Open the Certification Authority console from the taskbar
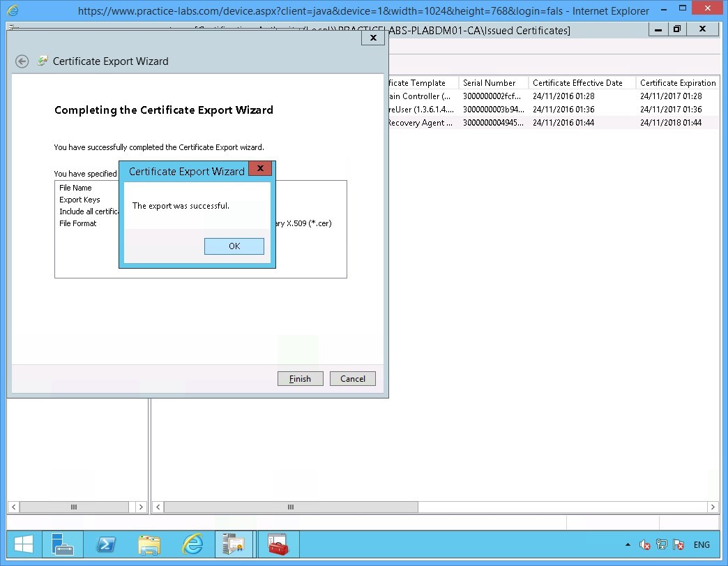The height and width of the screenshot is (566, 728). pos(235,544)
